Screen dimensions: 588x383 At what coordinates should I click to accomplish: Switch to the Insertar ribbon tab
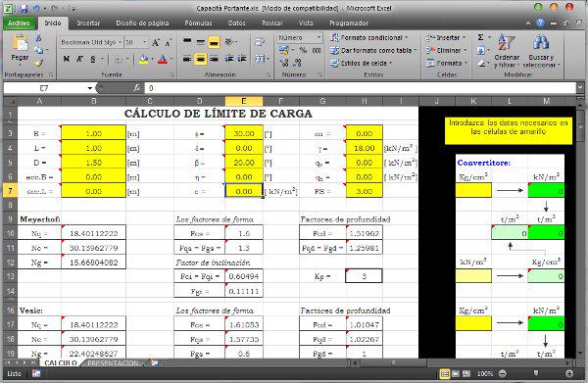88,23
